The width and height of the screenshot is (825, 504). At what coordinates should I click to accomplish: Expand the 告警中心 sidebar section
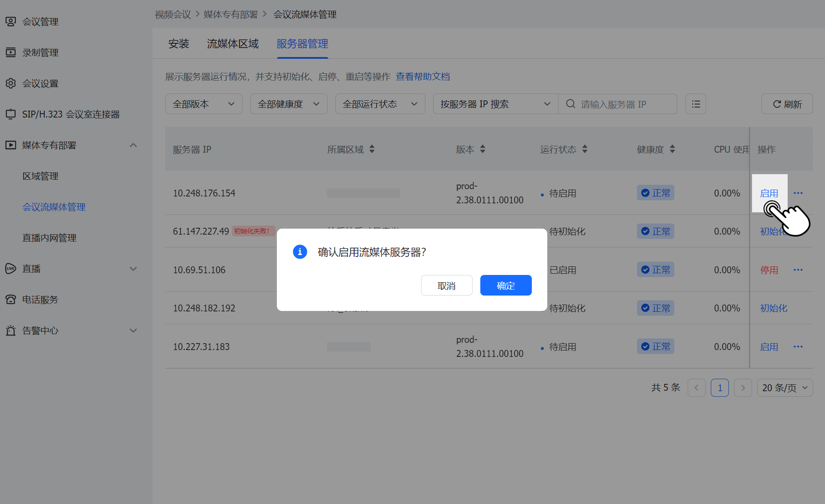pyautogui.click(x=133, y=331)
